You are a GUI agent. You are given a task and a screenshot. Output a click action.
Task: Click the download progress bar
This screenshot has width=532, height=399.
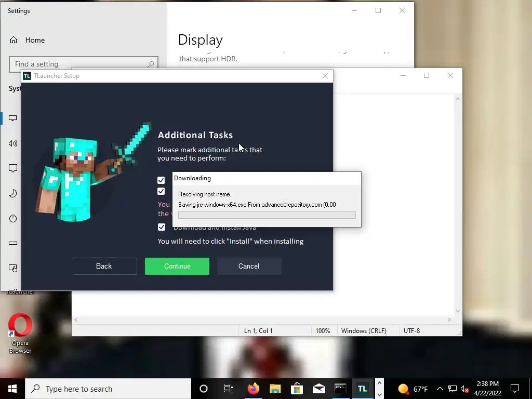click(x=267, y=215)
